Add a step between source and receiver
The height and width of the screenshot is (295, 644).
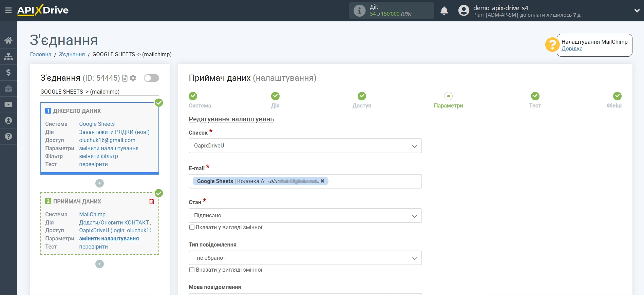(x=99, y=183)
